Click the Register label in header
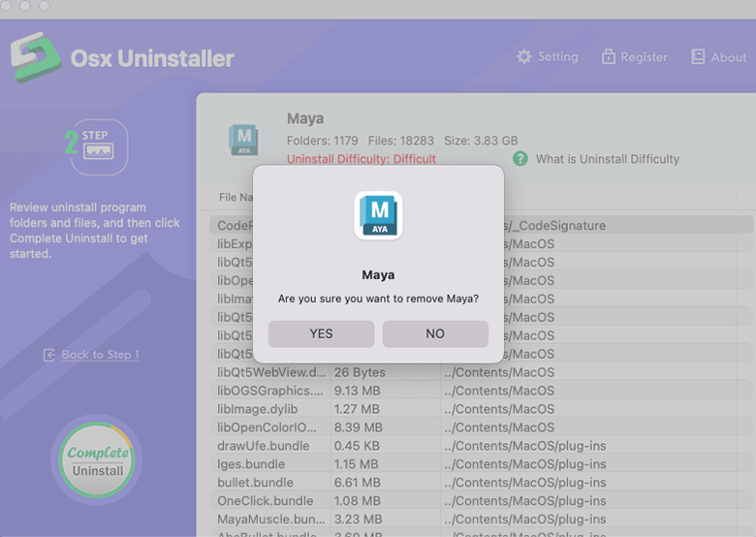This screenshot has height=537, width=756. tap(644, 57)
